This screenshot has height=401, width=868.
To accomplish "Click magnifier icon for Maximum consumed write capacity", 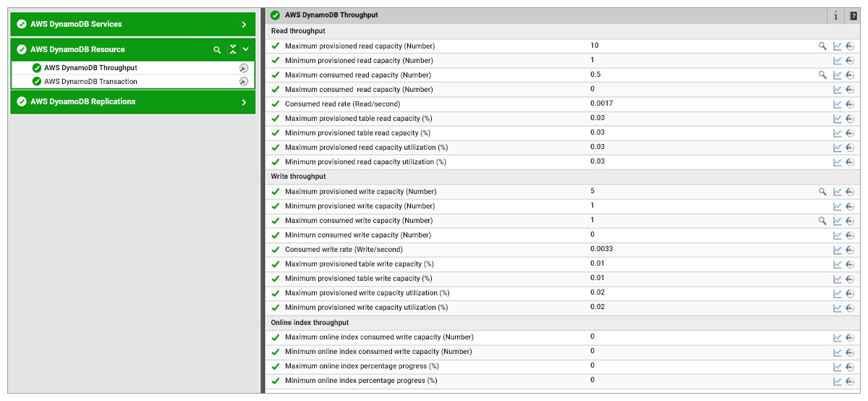I will [x=822, y=221].
